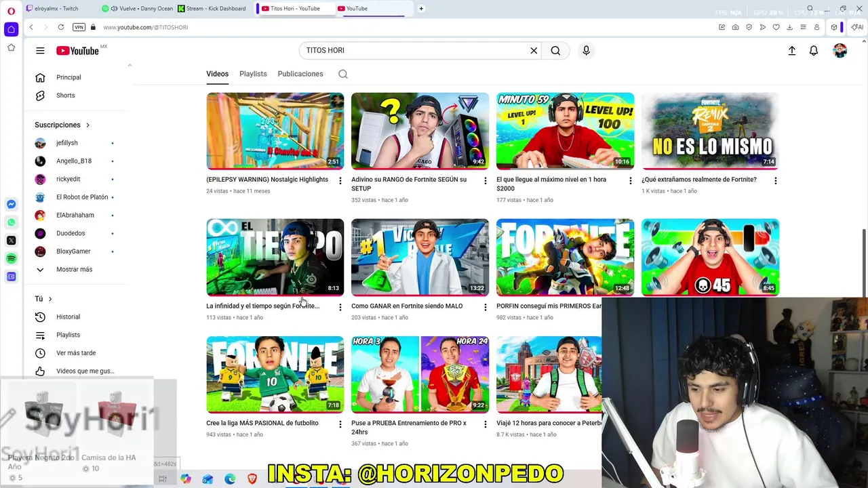Open Opera downloads icon

tap(790, 27)
